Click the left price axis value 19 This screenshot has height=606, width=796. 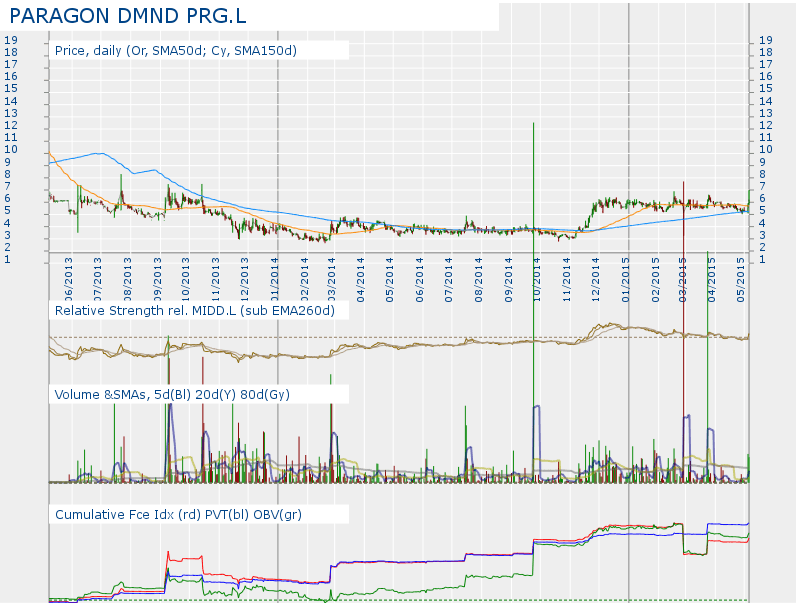tap(11, 40)
